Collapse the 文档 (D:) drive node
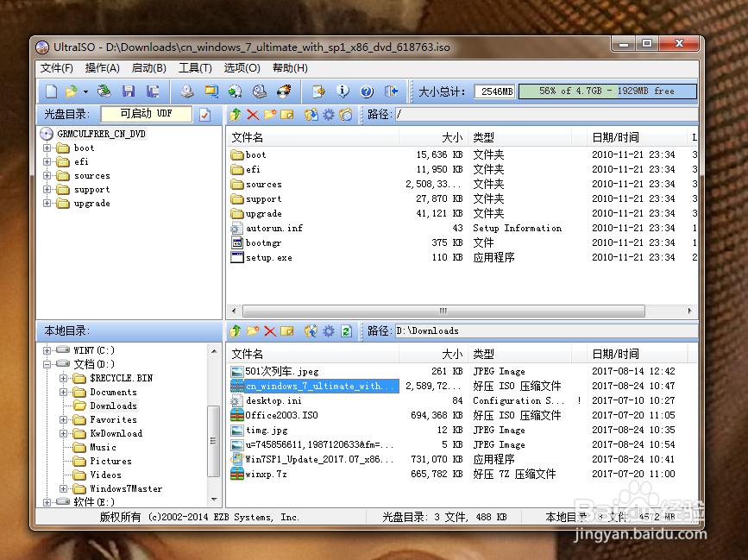This screenshot has width=748, height=560. (47, 364)
